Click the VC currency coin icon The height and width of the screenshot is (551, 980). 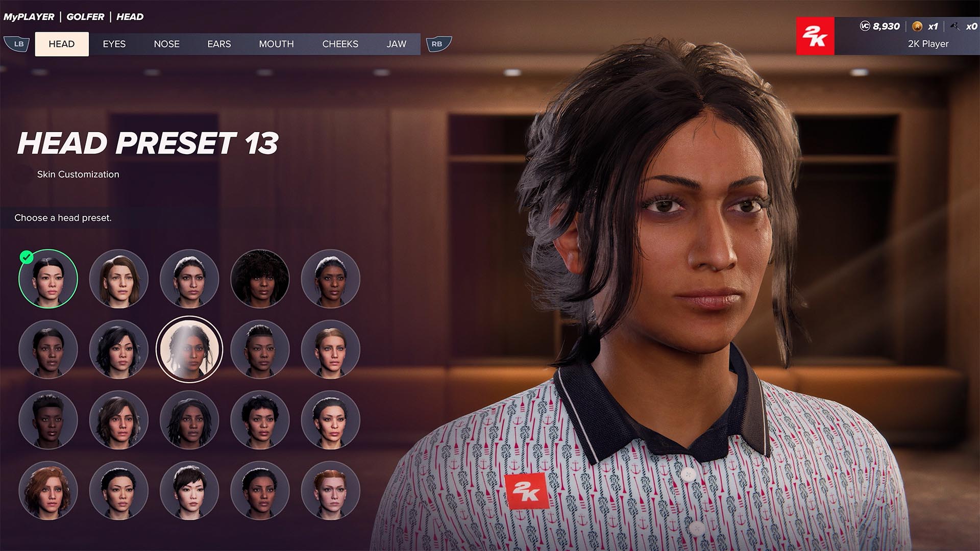click(x=865, y=27)
